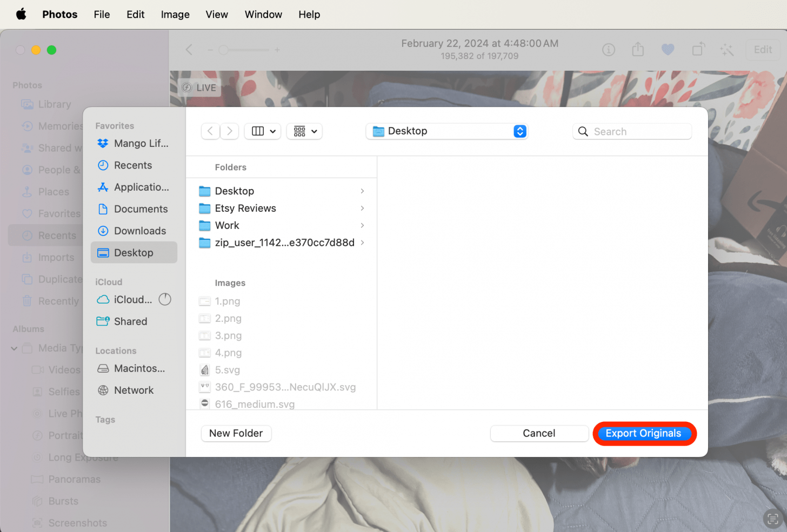The width and height of the screenshot is (787, 532).
Task: Open the zip_user_1142 folder
Action: coord(282,243)
